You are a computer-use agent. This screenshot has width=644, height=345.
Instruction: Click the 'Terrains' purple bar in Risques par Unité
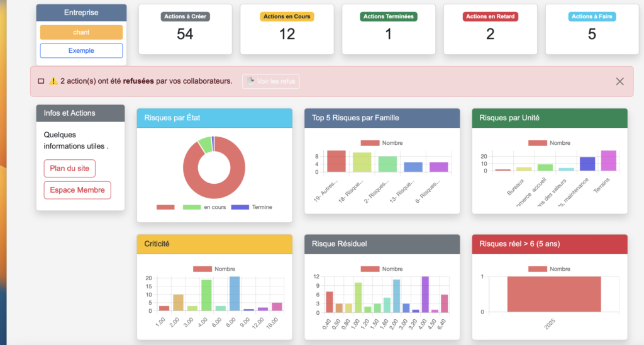point(609,161)
